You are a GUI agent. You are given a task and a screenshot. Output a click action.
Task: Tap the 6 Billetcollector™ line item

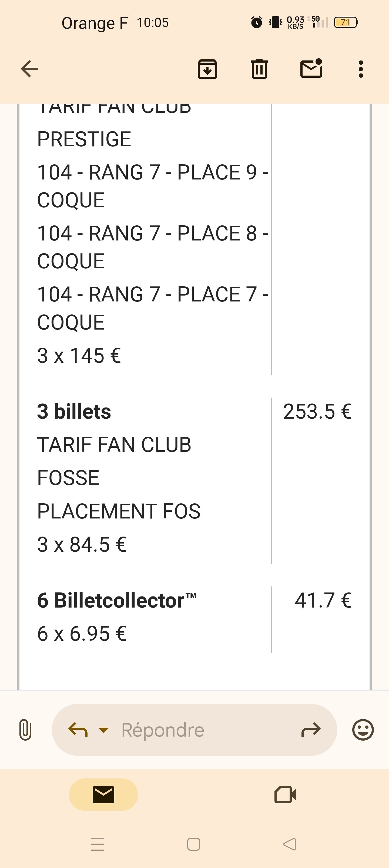117,601
